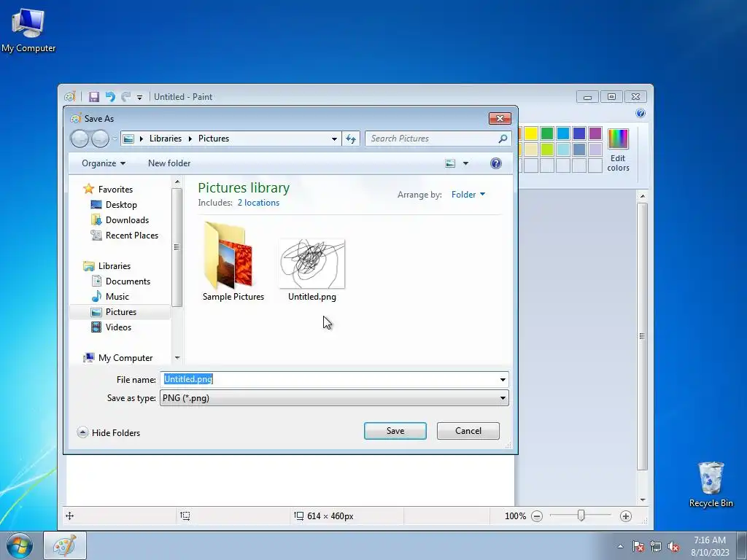Click New folder
747x560 pixels.
click(169, 163)
